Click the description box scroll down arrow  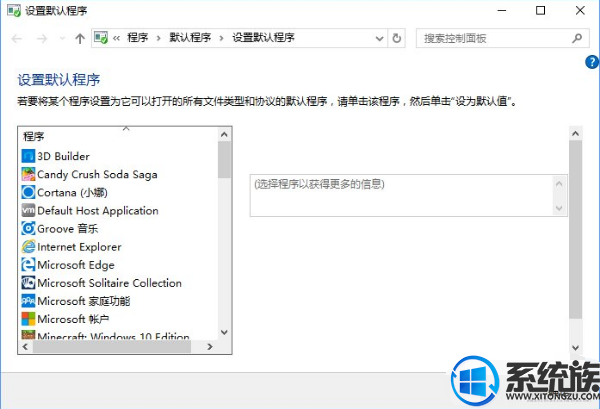pyautogui.click(x=559, y=208)
